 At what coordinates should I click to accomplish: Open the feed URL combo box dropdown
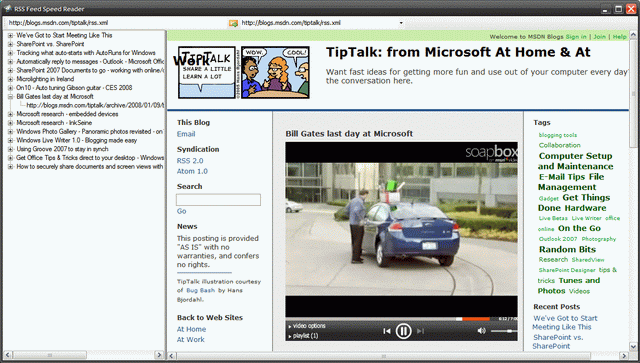[x=401, y=23]
